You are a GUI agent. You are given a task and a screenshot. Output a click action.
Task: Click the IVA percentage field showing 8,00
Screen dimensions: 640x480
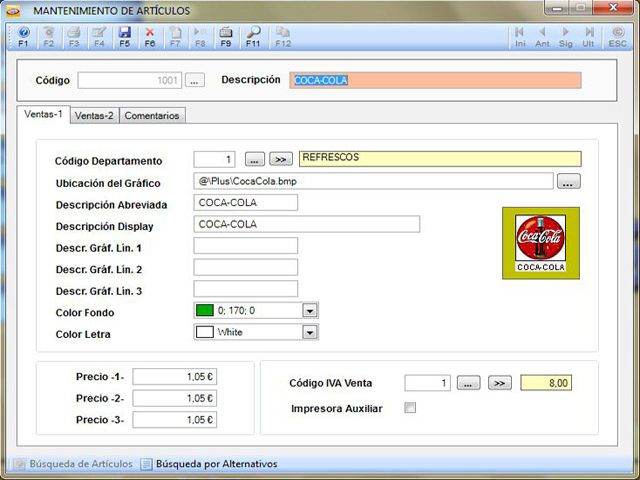point(546,383)
